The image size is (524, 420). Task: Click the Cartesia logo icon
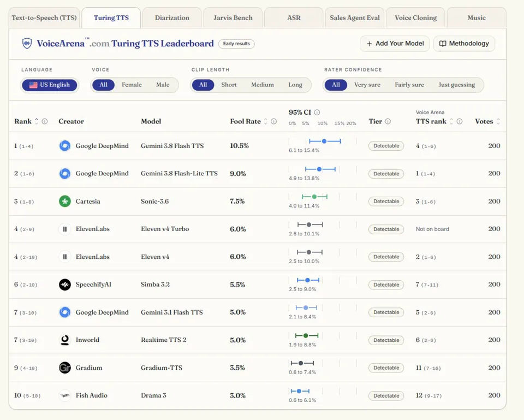click(x=65, y=202)
